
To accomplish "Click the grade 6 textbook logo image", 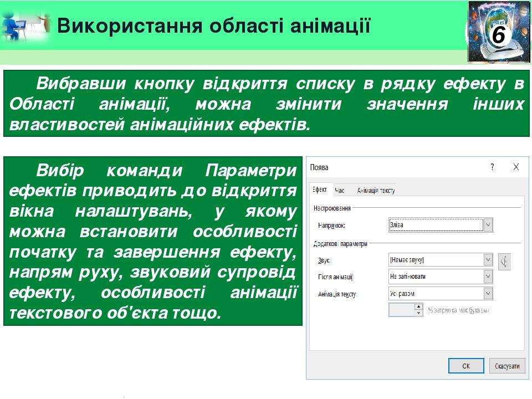I will tap(498, 32).
